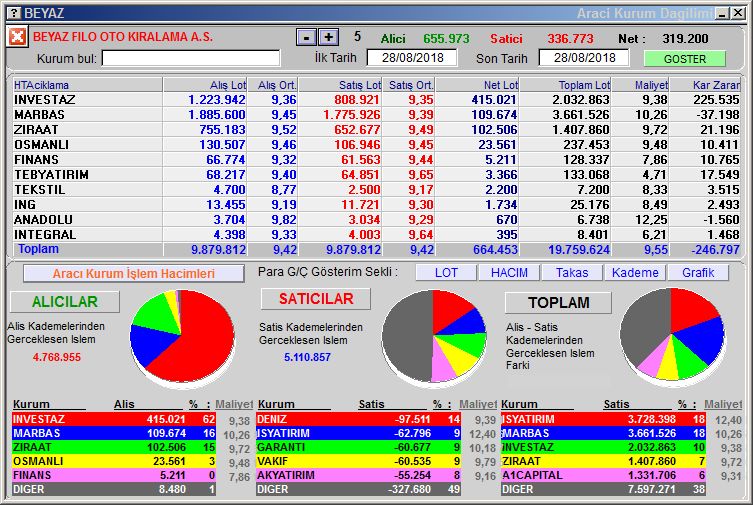
Task: Click pink A1CAPITAL row in totals list
Action: [603, 475]
